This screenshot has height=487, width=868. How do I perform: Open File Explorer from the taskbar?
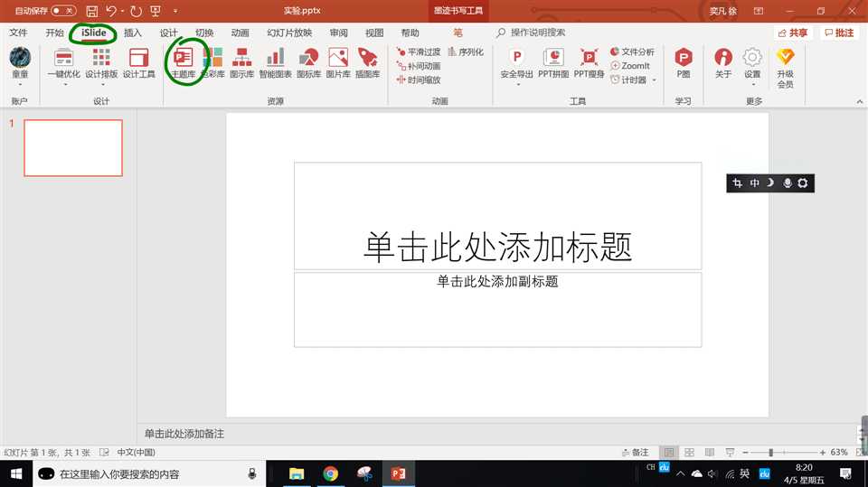297,473
